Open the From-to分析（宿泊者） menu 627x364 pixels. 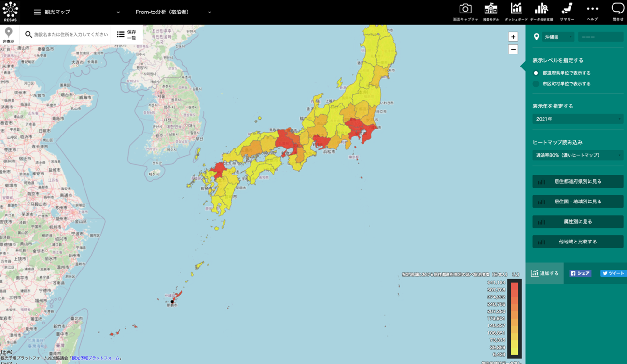click(x=173, y=12)
